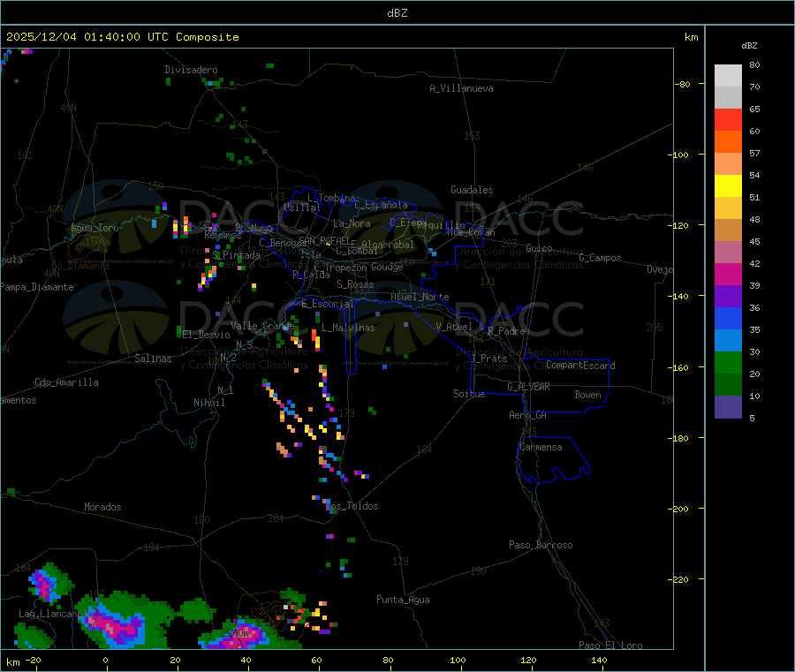This screenshot has width=795, height=672.
Task: Select the yellow 51 dBZ color swatch
Action: coord(728,186)
